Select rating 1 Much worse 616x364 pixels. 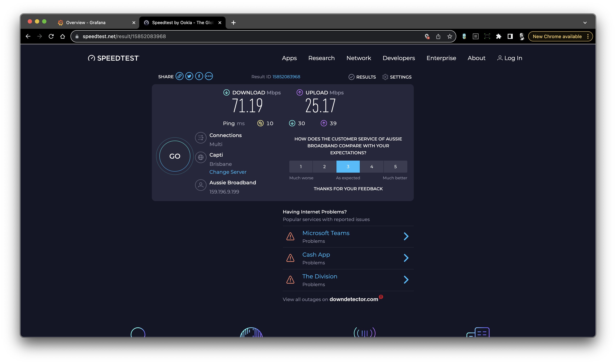pos(301,167)
